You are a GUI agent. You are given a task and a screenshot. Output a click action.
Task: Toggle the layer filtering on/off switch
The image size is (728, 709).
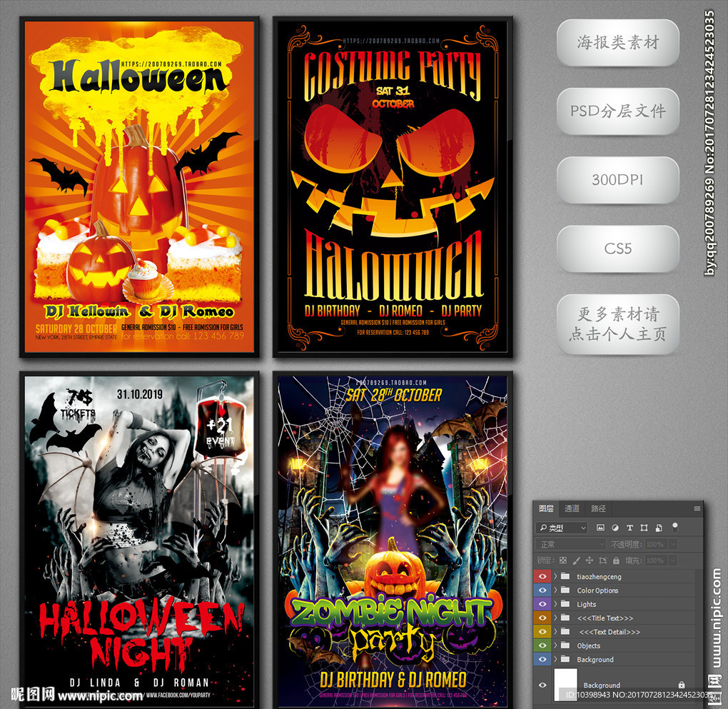675,528
